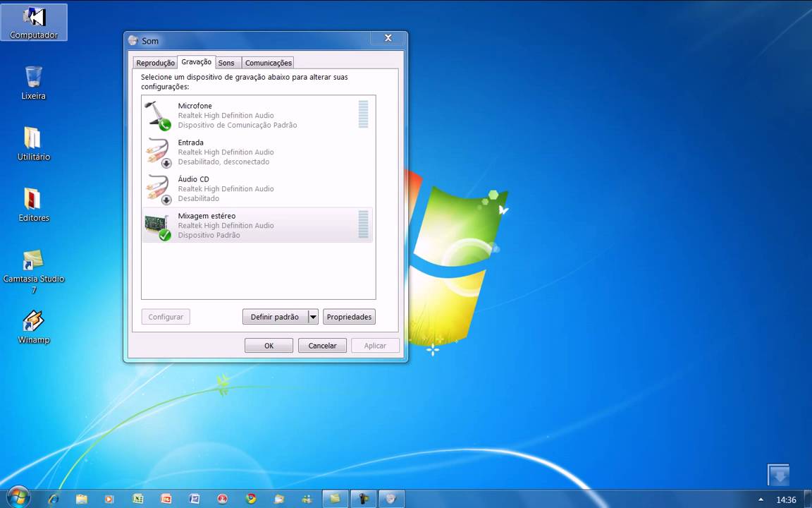Switch to the Sons tab

pyautogui.click(x=226, y=63)
